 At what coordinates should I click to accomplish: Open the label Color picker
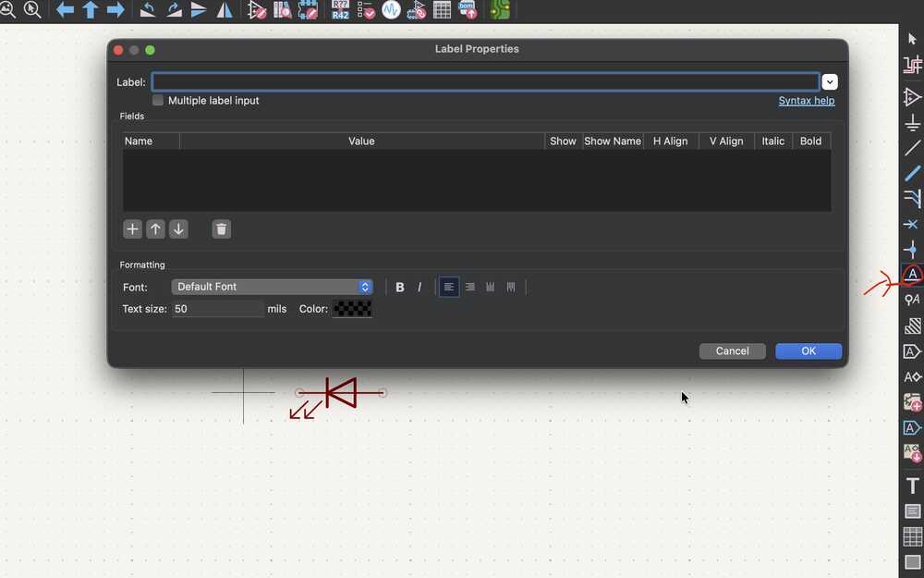352,308
